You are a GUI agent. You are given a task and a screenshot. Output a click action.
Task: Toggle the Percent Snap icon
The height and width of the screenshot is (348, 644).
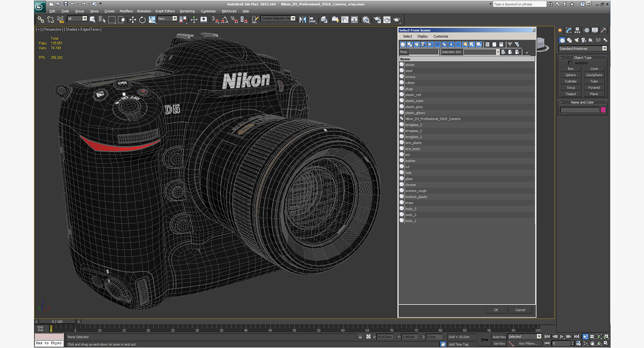(x=234, y=20)
